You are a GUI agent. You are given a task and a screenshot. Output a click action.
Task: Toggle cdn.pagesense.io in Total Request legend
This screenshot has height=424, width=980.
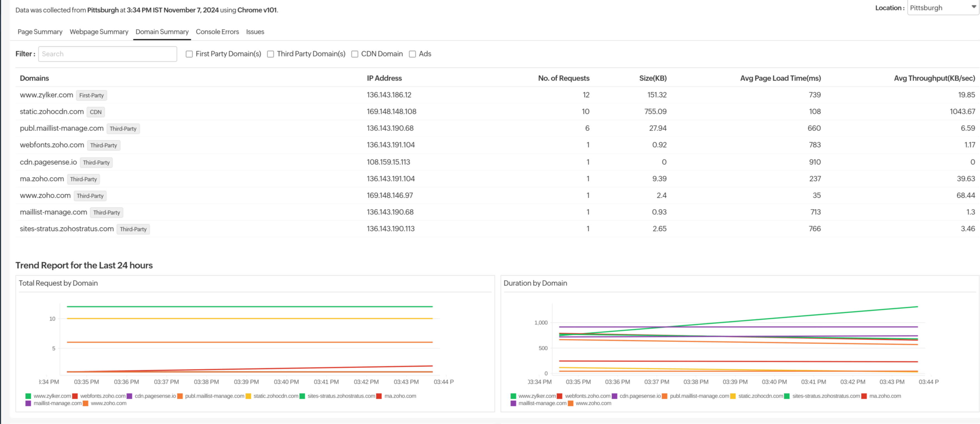[x=155, y=395]
